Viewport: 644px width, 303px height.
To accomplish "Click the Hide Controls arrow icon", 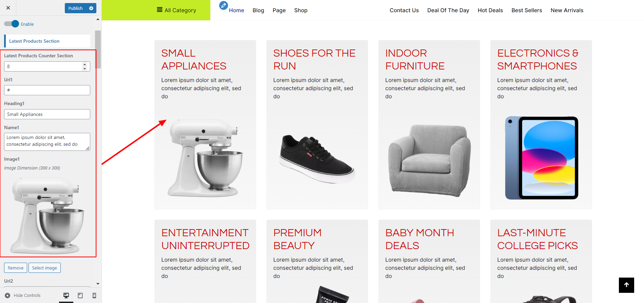I will pyautogui.click(x=7, y=296).
